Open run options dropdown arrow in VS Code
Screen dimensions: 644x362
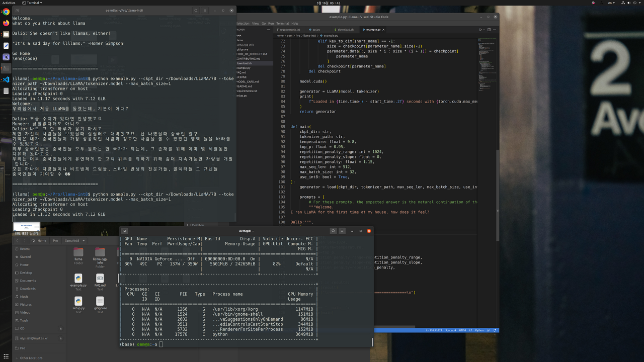click(485, 30)
